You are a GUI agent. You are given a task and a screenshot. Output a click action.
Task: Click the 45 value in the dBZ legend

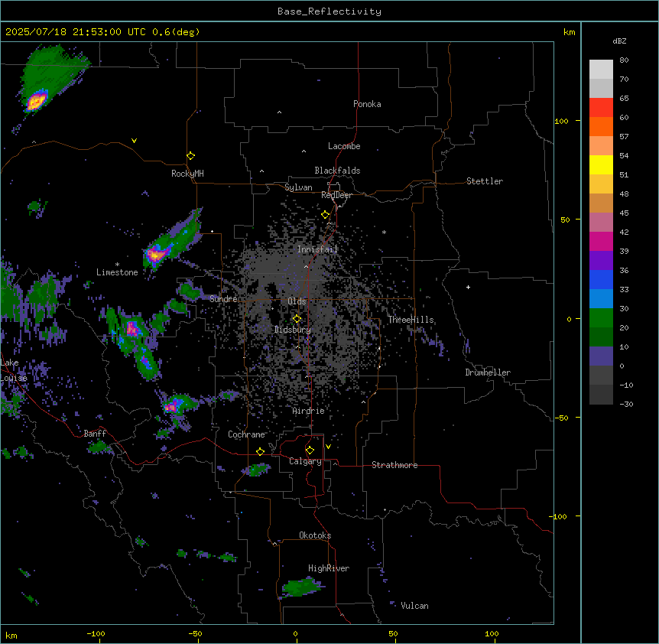click(624, 213)
